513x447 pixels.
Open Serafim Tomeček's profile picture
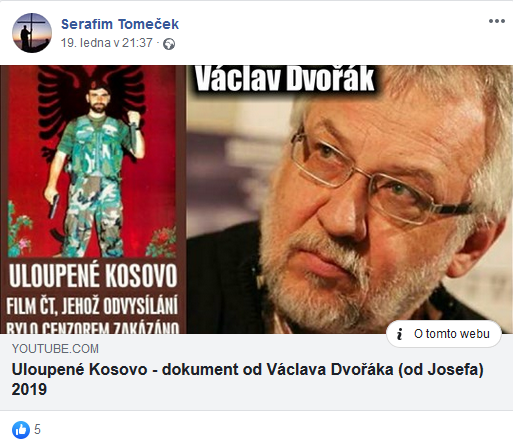pyautogui.click(x=32, y=33)
